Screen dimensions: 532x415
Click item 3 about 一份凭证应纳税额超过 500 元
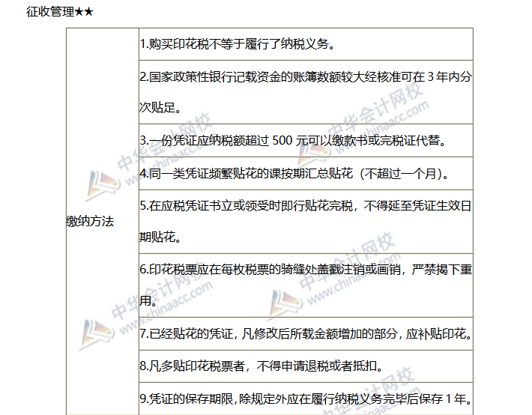(300, 141)
